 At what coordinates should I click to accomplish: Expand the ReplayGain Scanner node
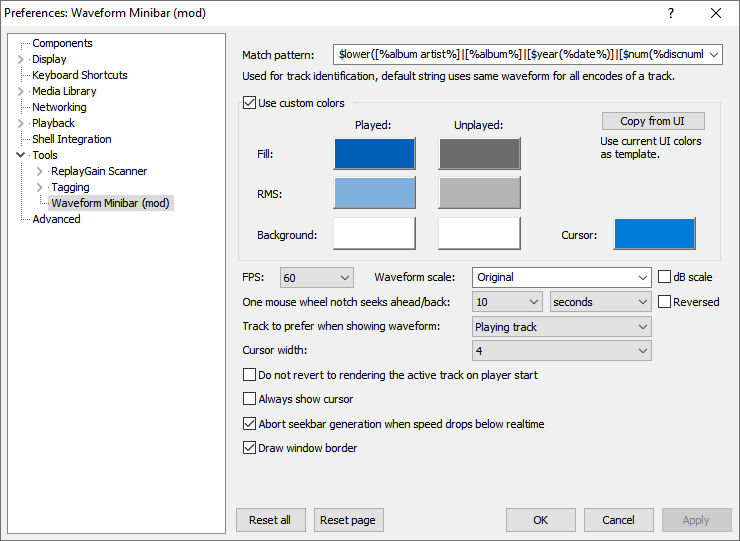40,171
